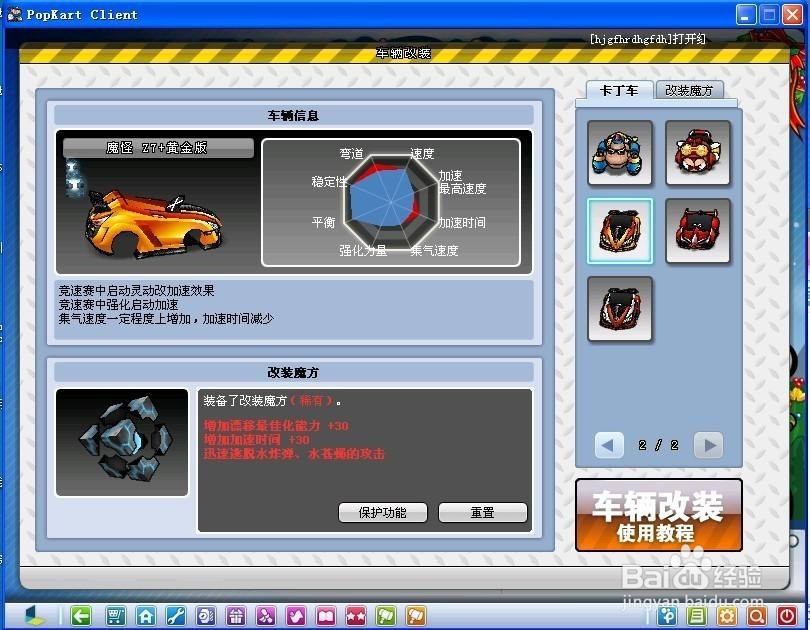810x630 pixels.
Task: Click the 稳定性 radar label
Action: (x=329, y=182)
